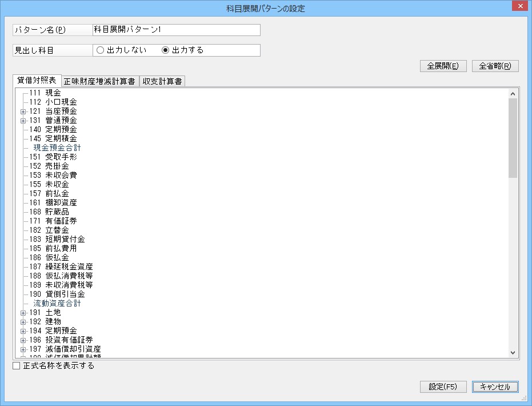Screen dimensions: 532x406
Task: Click the 全省略(R) button
Action: tap(495, 66)
